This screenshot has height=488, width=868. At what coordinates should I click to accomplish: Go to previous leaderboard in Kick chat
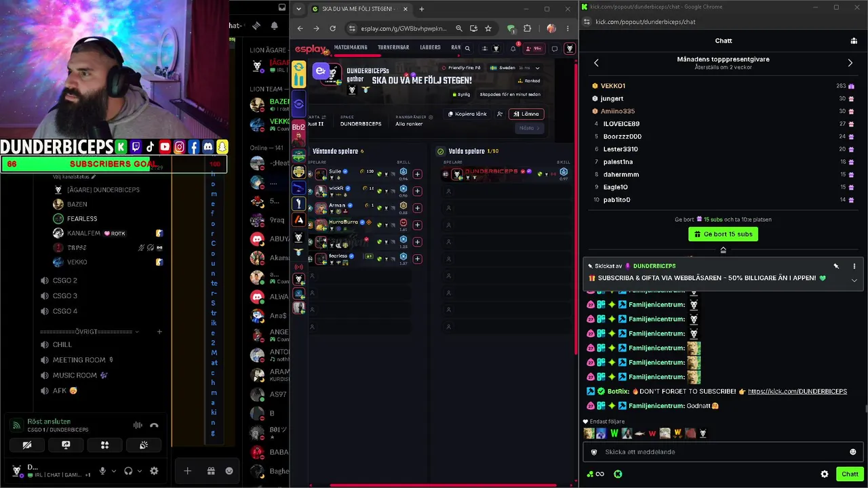pyautogui.click(x=596, y=63)
